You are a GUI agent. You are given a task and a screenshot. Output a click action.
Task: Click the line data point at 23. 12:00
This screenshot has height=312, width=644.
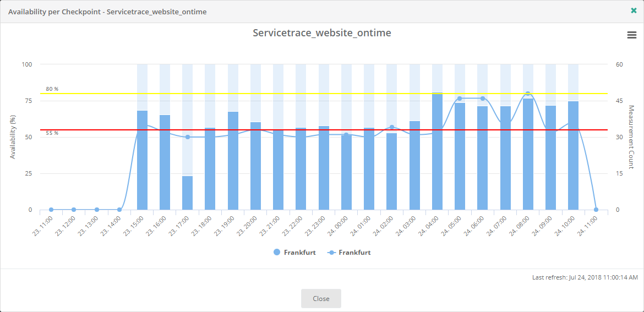point(74,209)
